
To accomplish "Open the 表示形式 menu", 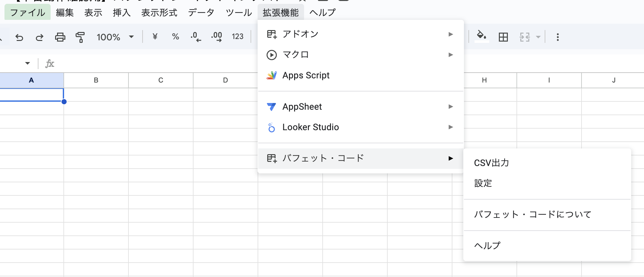I will (159, 12).
